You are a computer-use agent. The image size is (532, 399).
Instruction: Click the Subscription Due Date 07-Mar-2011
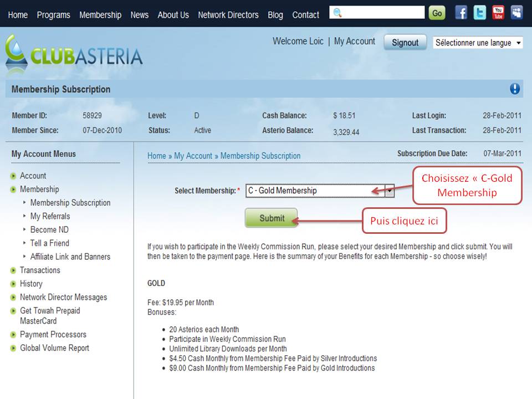(x=503, y=154)
